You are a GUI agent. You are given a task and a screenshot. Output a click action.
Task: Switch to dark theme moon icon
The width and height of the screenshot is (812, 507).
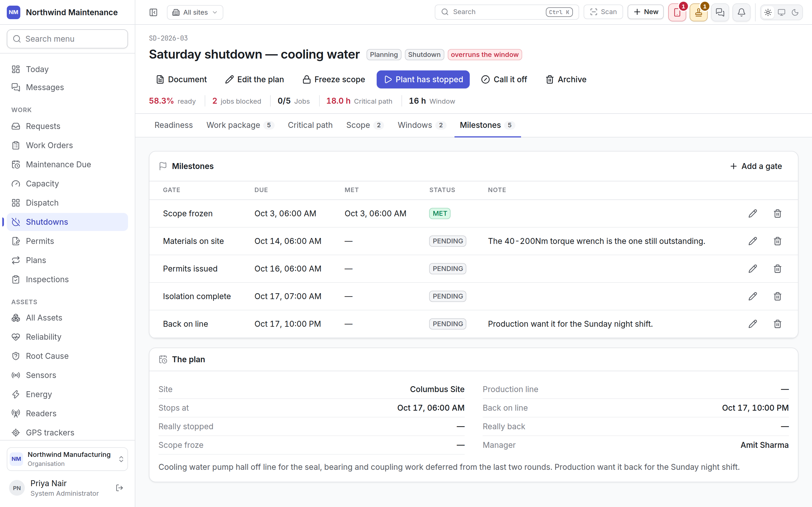click(795, 12)
